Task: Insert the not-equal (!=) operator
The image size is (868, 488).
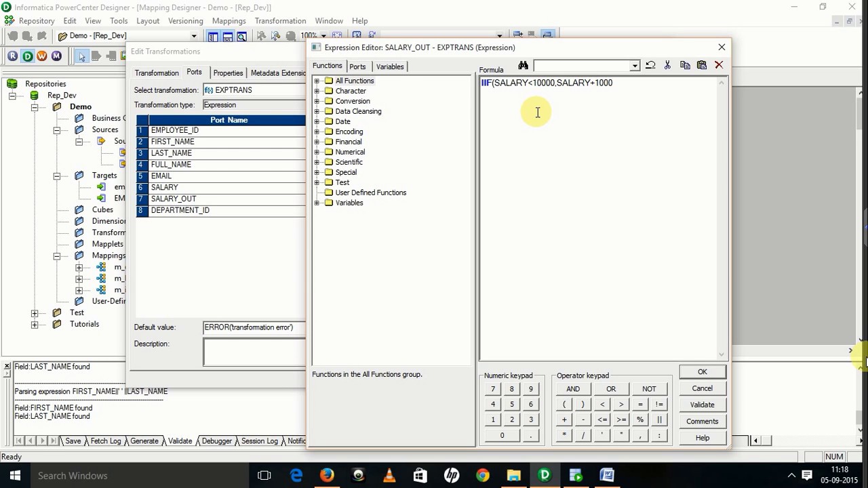Action: [659, 405]
